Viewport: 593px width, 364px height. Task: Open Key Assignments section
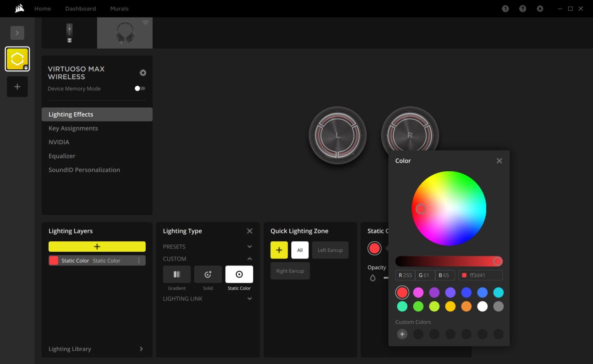[x=73, y=128]
